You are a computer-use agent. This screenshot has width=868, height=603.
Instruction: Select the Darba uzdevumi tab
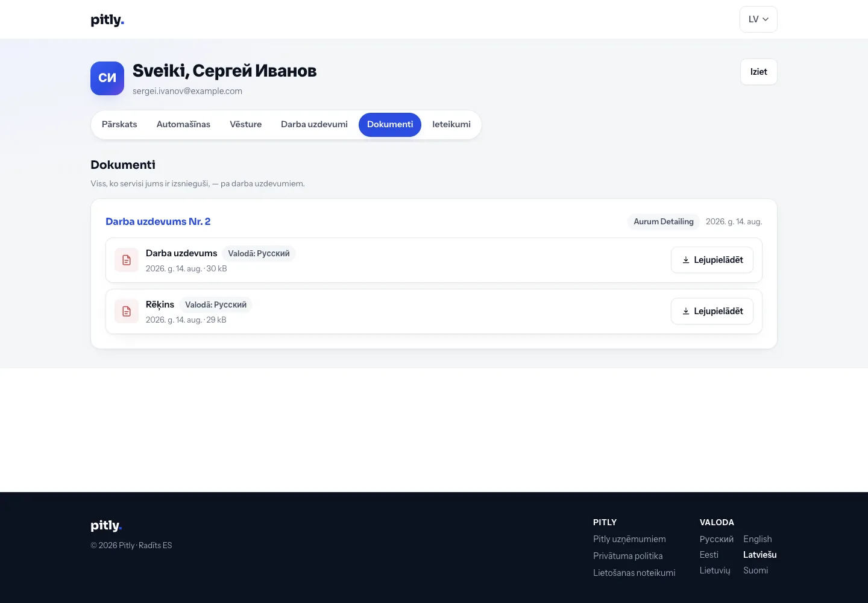[314, 124]
